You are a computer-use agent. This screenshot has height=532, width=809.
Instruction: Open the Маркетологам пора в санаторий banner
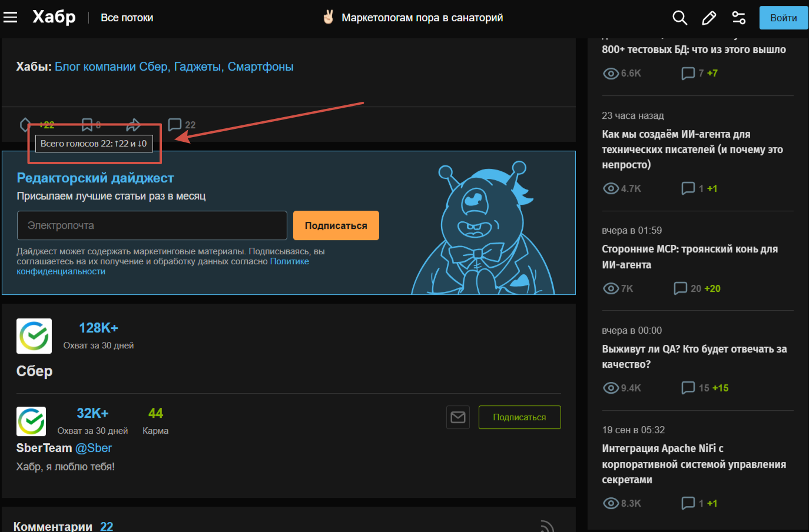[x=422, y=18]
